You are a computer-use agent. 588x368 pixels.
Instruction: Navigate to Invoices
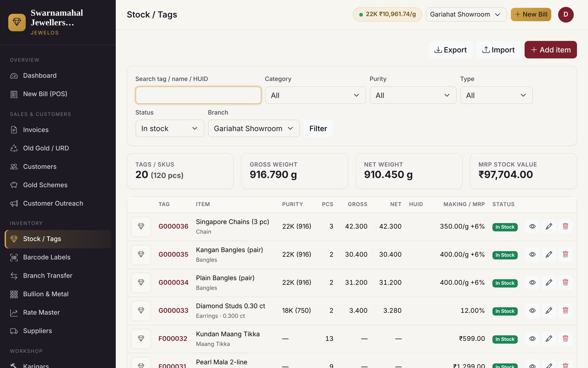[58, 130]
